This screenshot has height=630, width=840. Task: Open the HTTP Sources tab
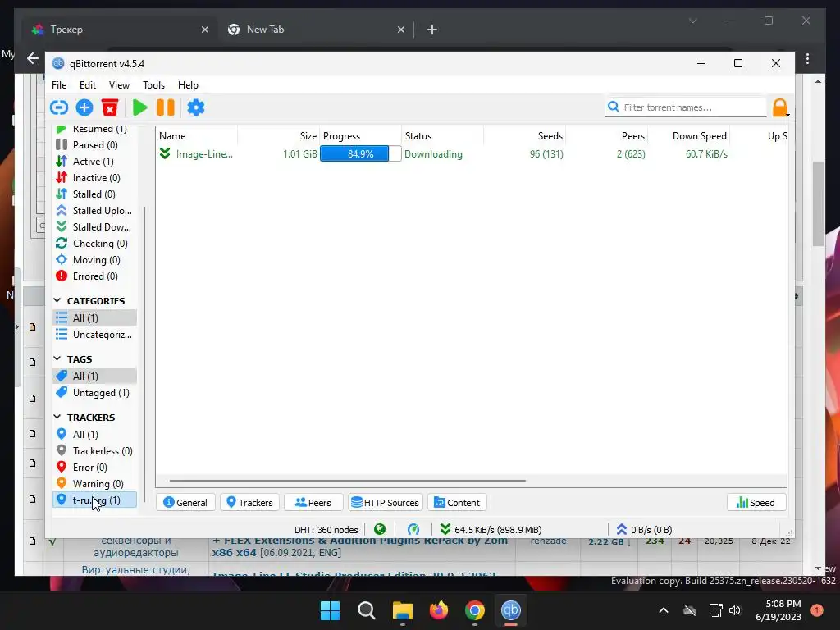[386, 503]
